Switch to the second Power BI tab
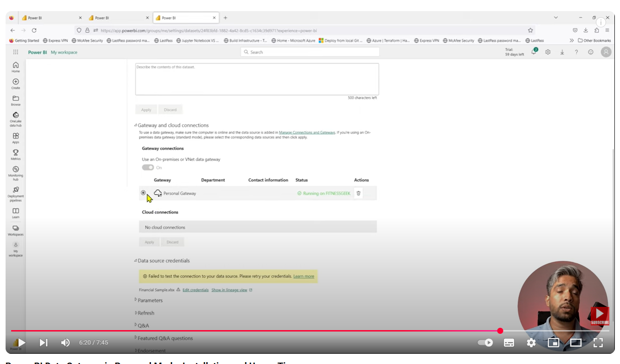Screen dimensions: 620x364 pos(118,18)
